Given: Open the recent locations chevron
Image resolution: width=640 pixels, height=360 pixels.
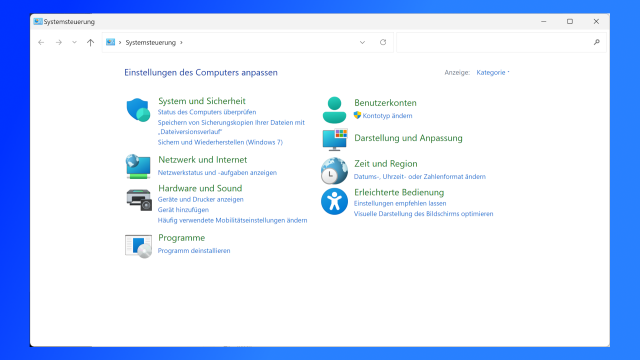Looking at the screenshot, I should click(74, 42).
